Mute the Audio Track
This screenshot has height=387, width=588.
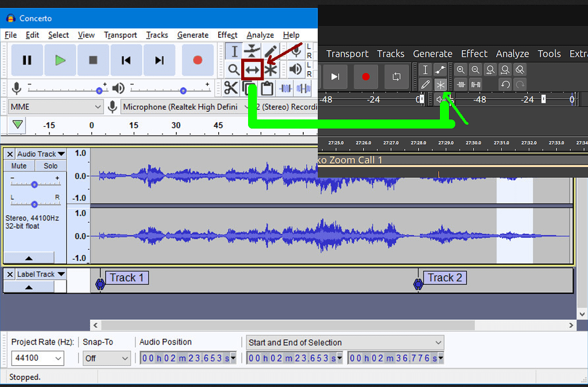(18, 165)
